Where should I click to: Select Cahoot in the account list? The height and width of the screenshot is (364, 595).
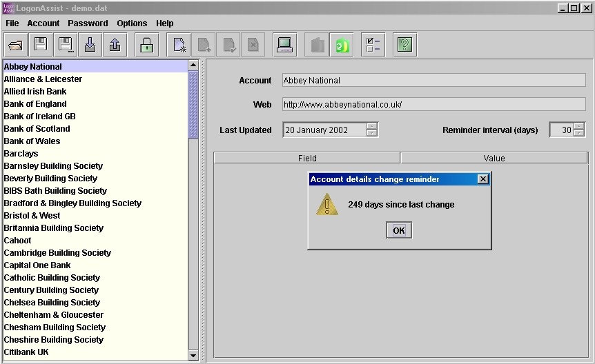(x=96, y=241)
